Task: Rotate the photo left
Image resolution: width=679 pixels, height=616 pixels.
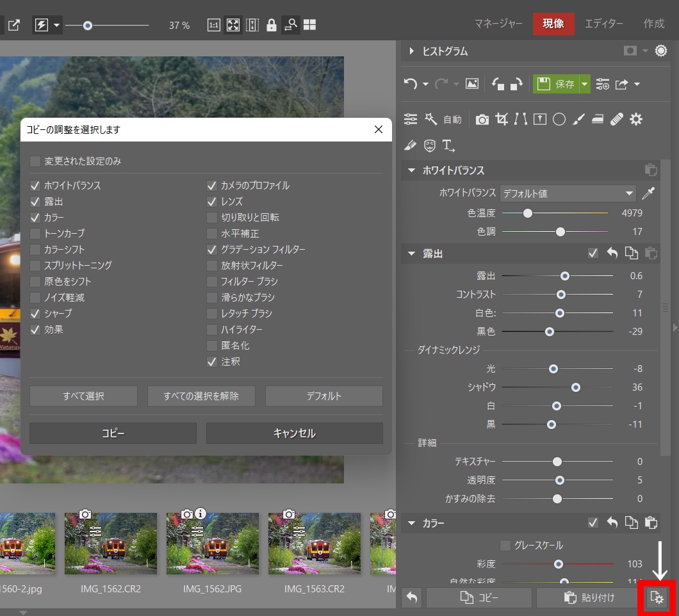Action: [x=498, y=83]
